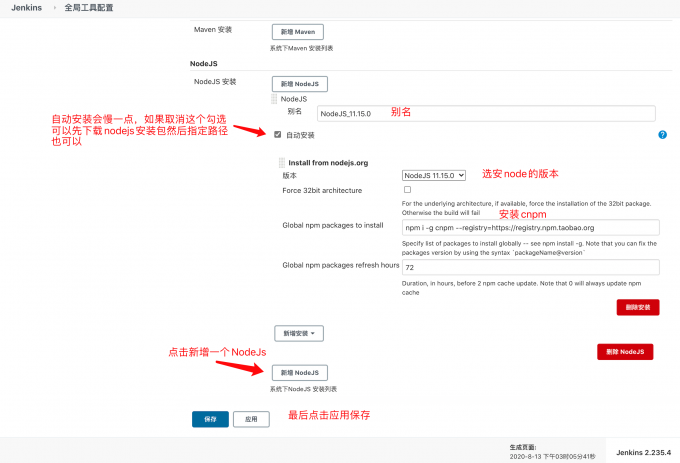Click the top 新增 NodeJS button
The width and height of the screenshot is (680, 463).
click(x=300, y=84)
